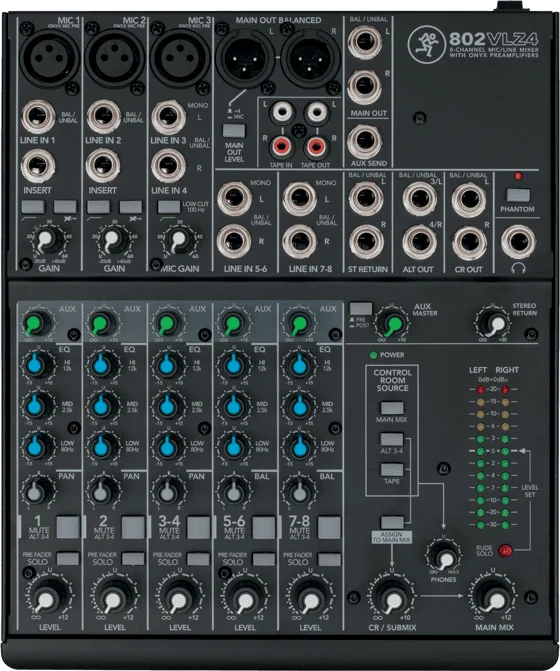Viewport: 560px width, 671px height.
Task: Toggle the AUX PRE/POST switch
Action: [x=361, y=309]
